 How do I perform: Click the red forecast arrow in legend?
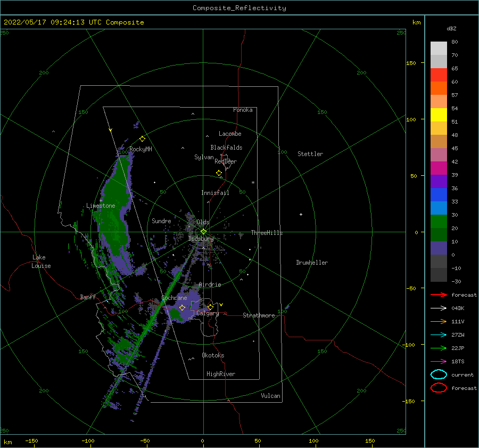[x=439, y=295]
